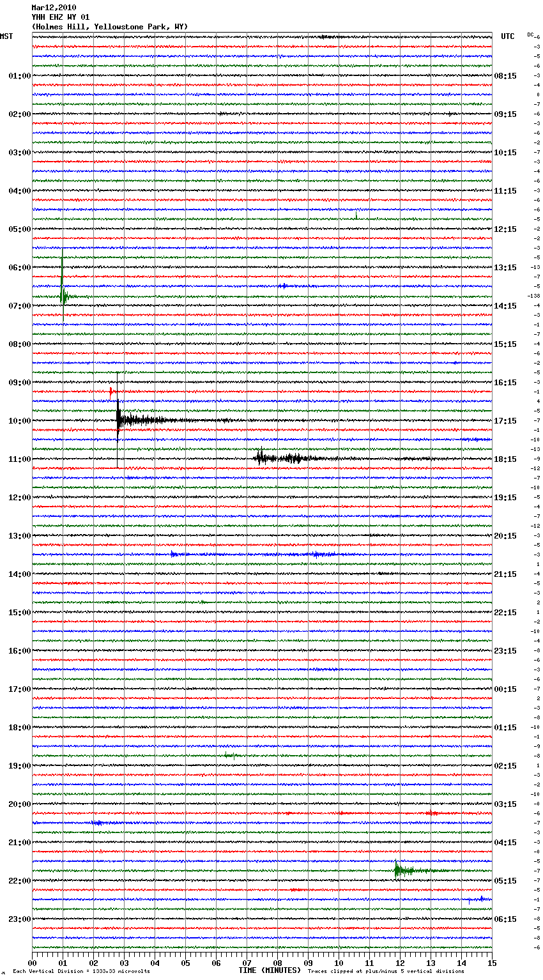Click the minute 15 axis tick label
Viewport: 543px width, 980px height.
point(492,963)
